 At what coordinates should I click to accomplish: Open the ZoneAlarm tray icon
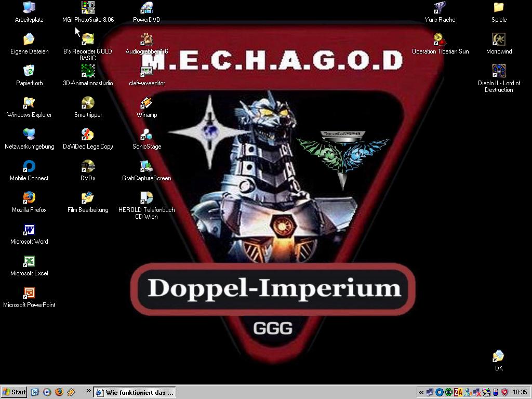point(458,392)
